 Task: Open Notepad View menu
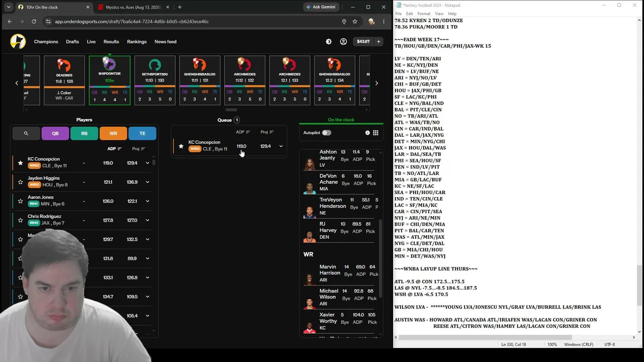coord(439,14)
